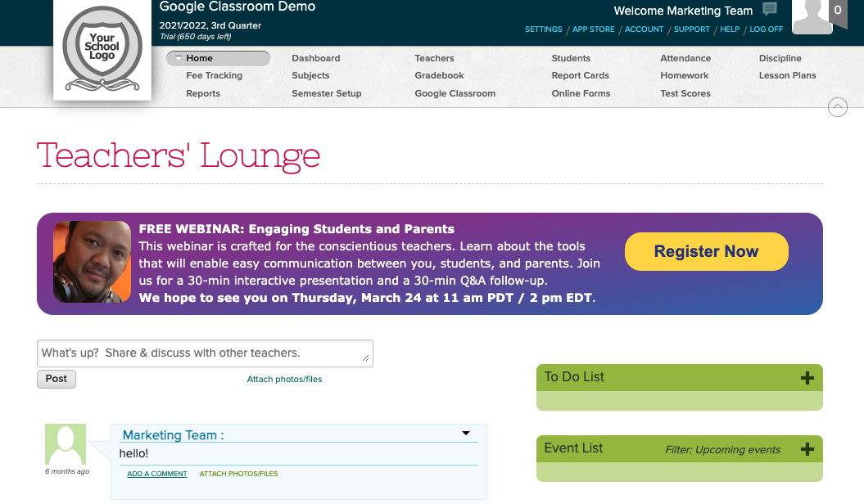Screen dimensions: 864x504
Task: Open the Gradebook menu item
Action: click(439, 75)
